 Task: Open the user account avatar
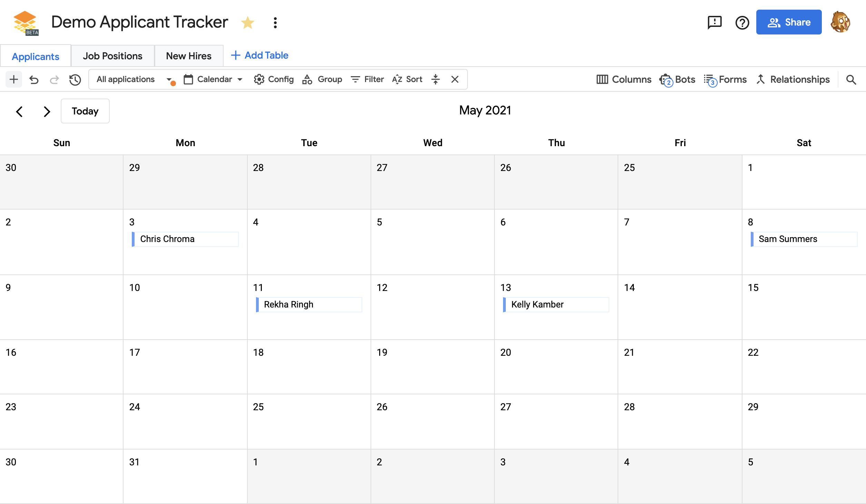(x=840, y=22)
